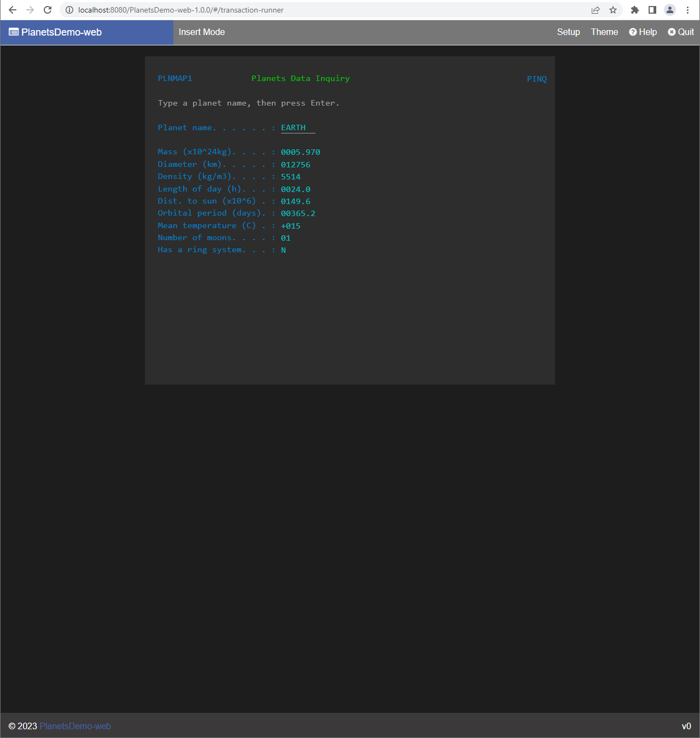Click the Planet name input field
Image resolution: width=700 pixels, height=738 pixels.
pyautogui.click(x=297, y=128)
